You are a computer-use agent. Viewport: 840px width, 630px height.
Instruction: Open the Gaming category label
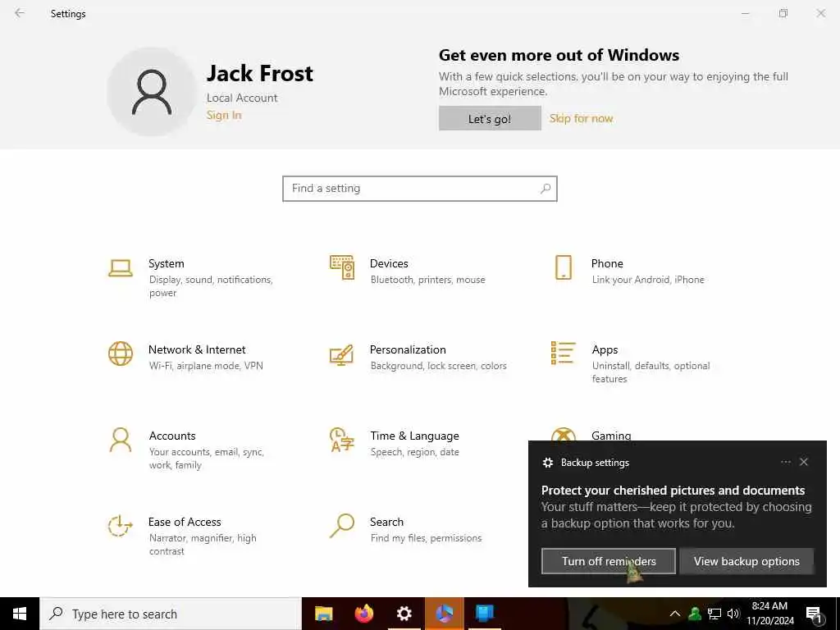(611, 435)
